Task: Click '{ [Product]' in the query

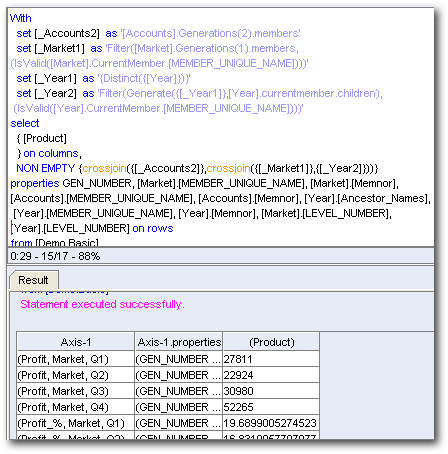Action: click(x=42, y=138)
